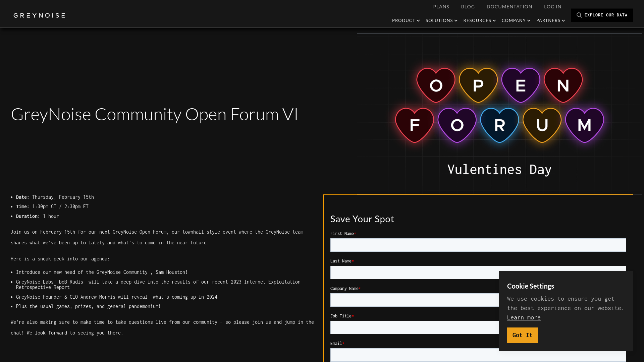Expand the Partners menu
644x362 pixels.
pyautogui.click(x=550, y=20)
